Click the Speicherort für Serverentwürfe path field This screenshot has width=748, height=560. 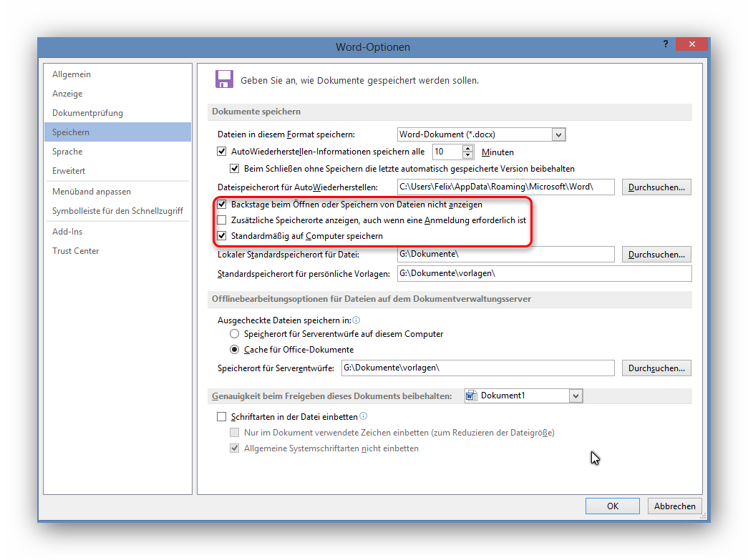(x=478, y=368)
